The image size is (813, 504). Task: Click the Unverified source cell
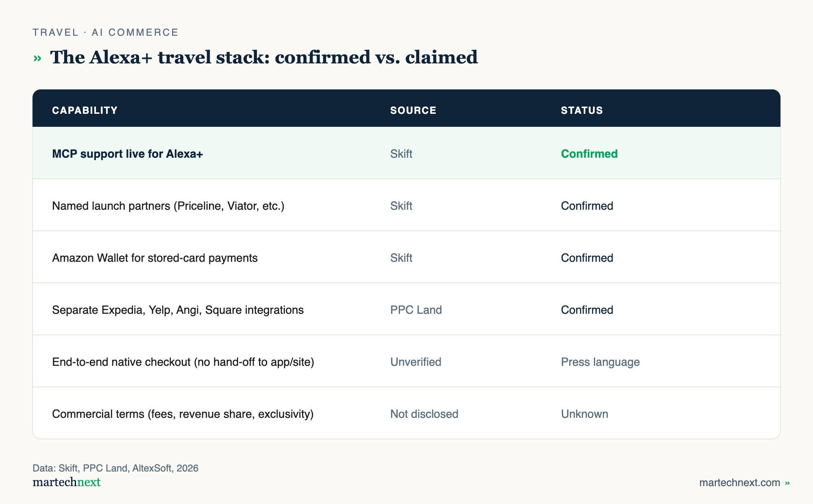tap(415, 362)
